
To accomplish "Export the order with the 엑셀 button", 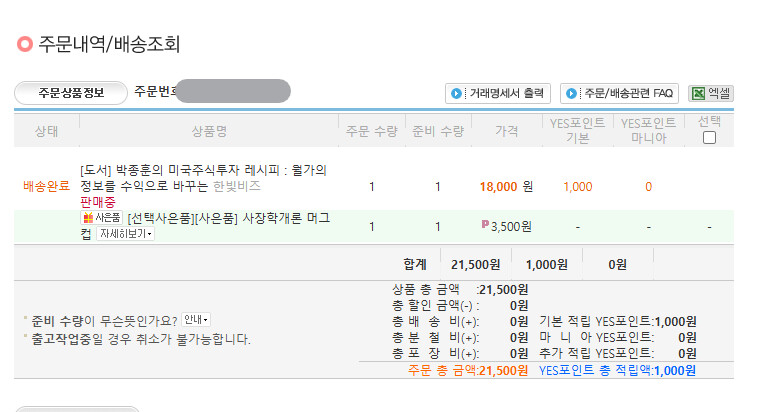I will [x=711, y=93].
